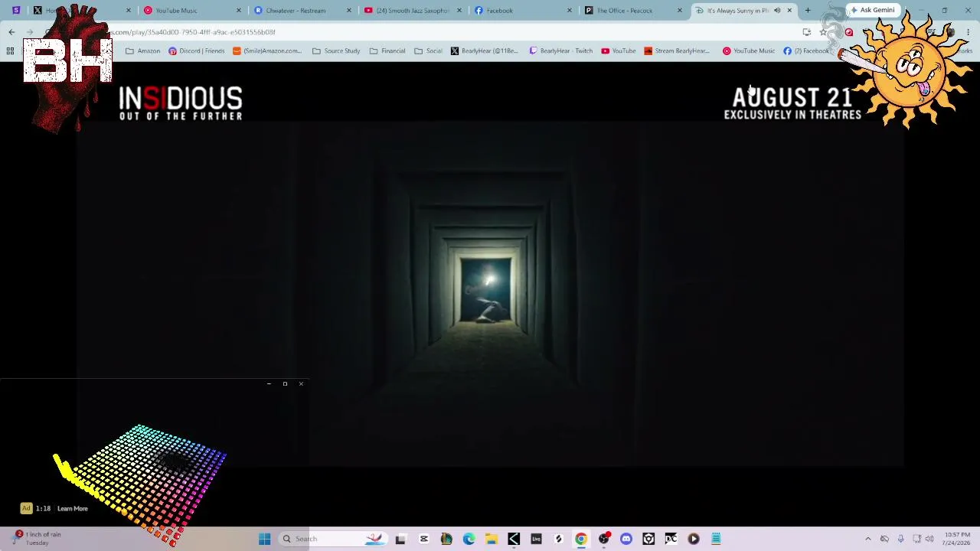Close the Smooth Jazz Saxophone tab
Viewport: 980px width, 551px height.
[x=459, y=11]
